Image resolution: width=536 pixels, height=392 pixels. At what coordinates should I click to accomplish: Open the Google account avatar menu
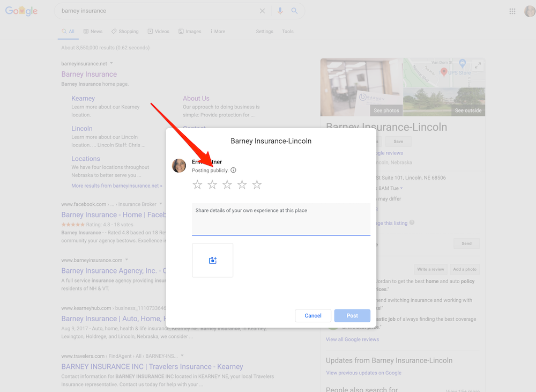530,11
